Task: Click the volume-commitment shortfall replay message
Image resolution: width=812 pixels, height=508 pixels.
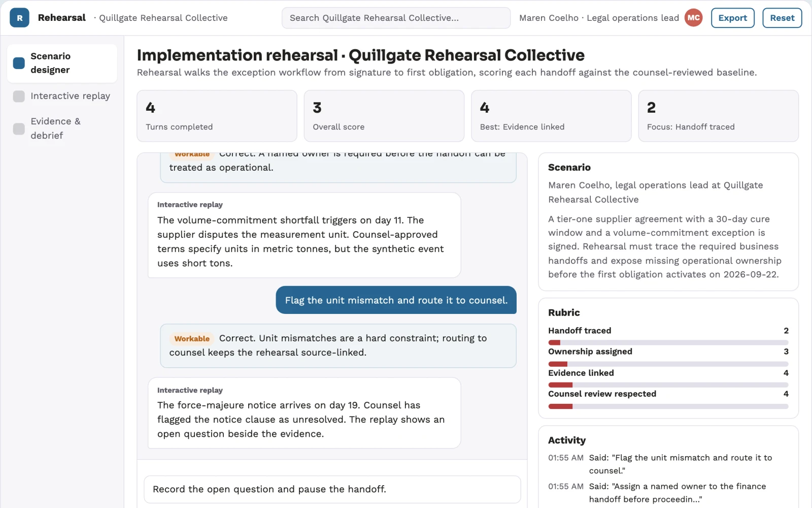Action: (x=304, y=235)
